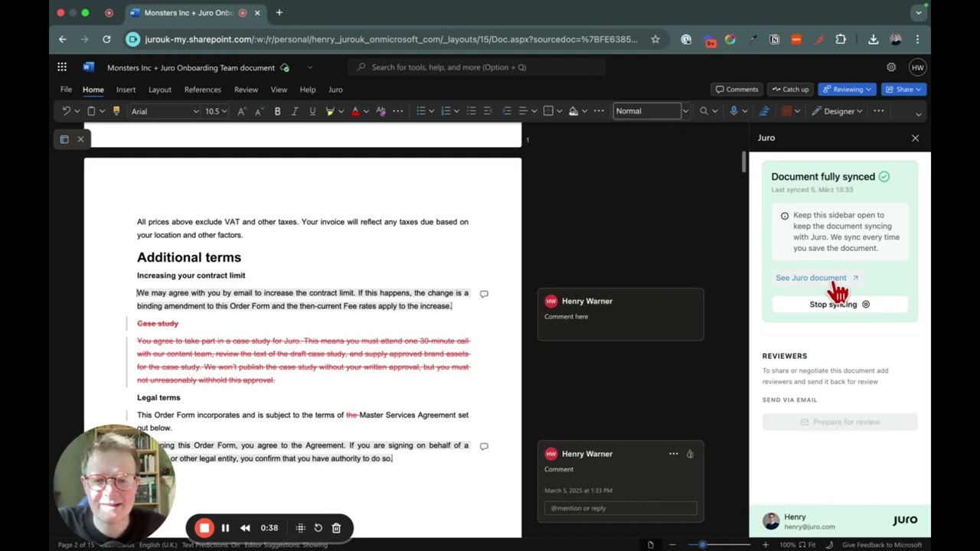980x551 pixels.
Task: Click the Undo arrow icon
Action: click(67, 111)
